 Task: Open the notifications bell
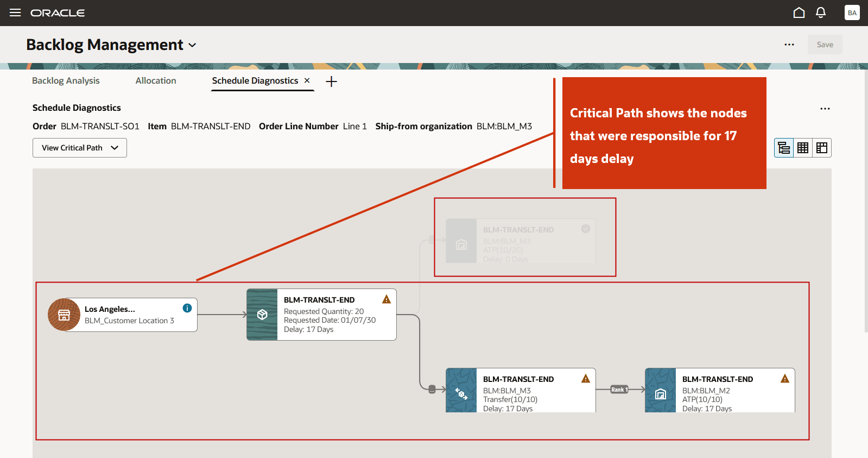[821, 12]
